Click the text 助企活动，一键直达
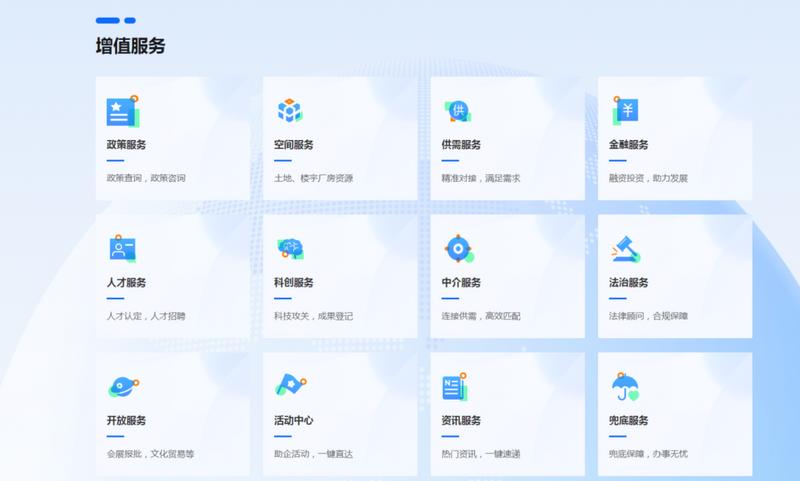This screenshot has height=481, width=800. (313, 454)
